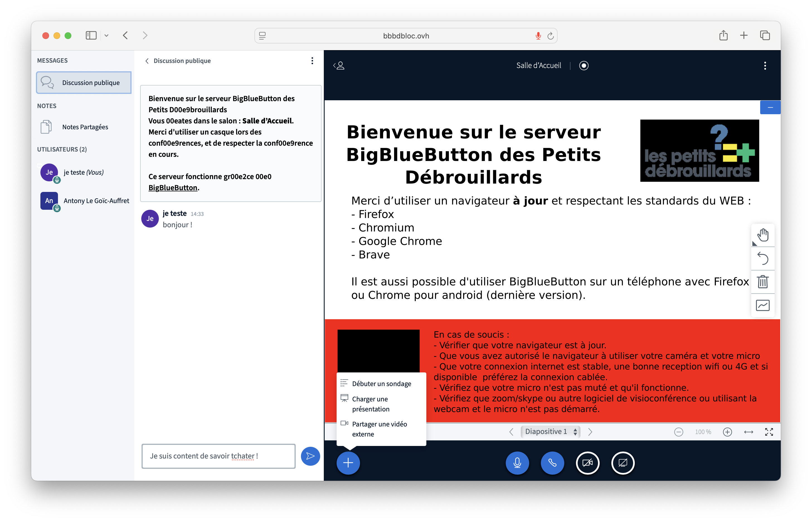
Task: Open Notes Partagées
Action: (85, 127)
